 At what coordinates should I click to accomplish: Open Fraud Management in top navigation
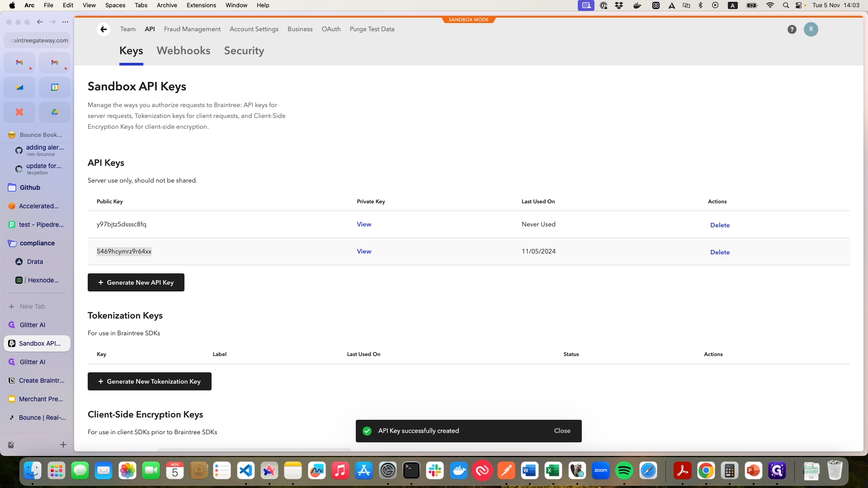[x=192, y=29]
